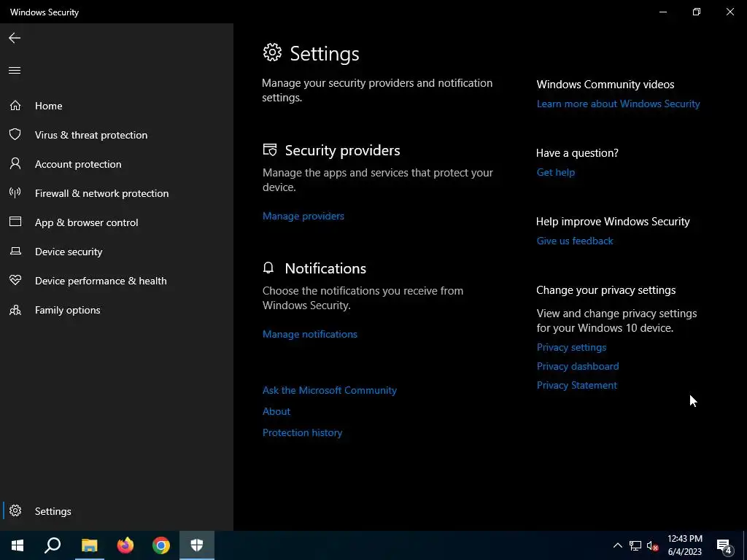
Task: Open the Manage notifications link
Action: [309, 334]
